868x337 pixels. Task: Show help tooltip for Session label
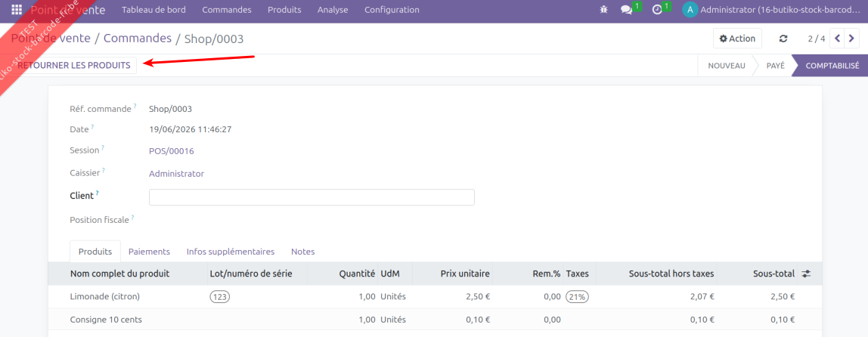click(x=103, y=147)
